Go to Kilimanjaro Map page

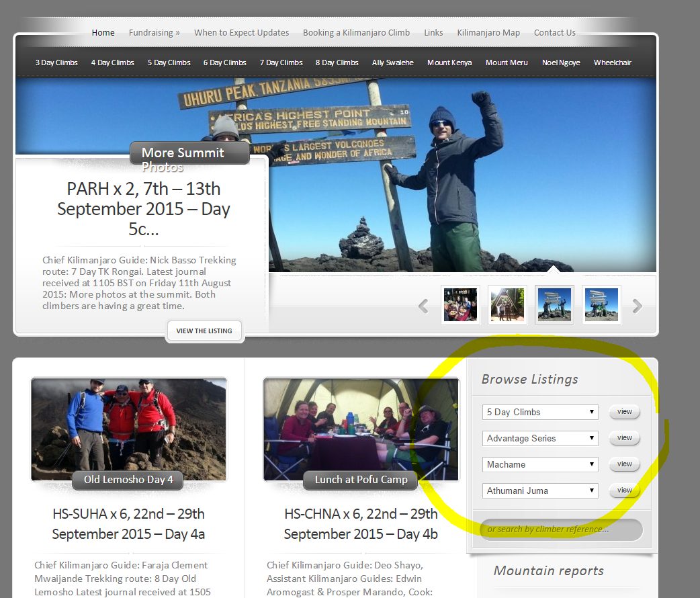(488, 32)
